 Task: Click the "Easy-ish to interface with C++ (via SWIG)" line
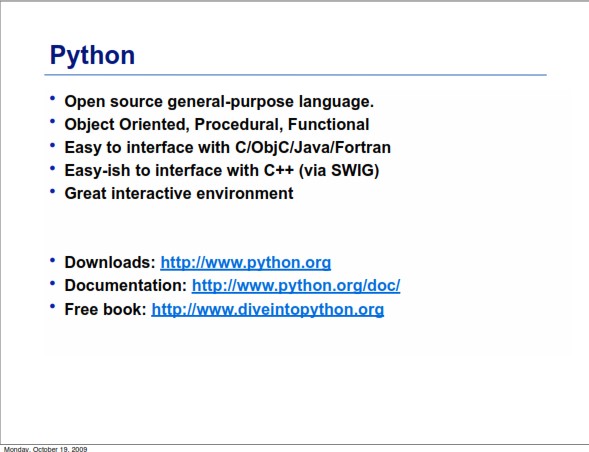click(222, 171)
